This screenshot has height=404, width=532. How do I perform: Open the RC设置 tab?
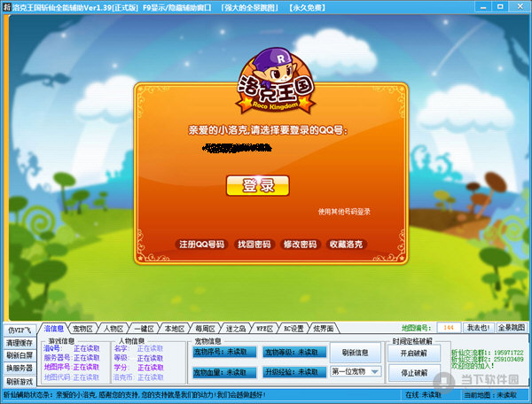(x=293, y=329)
